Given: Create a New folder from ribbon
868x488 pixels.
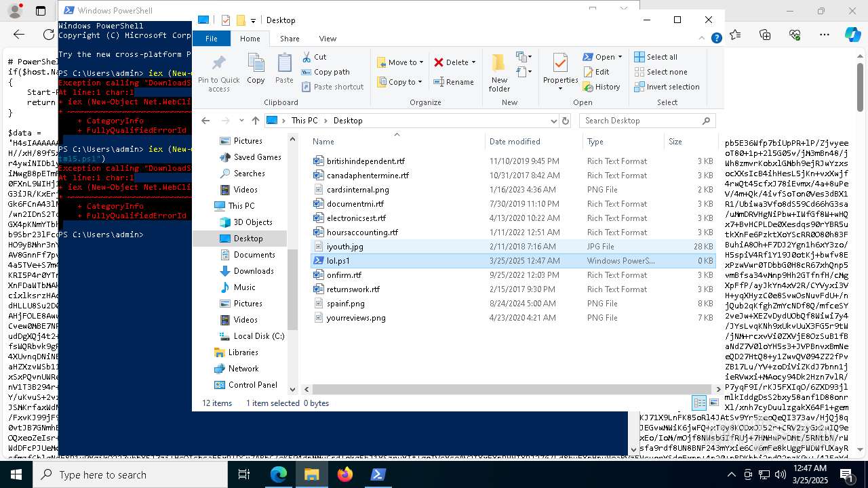Looking at the screenshot, I should [x=499, y=73].
